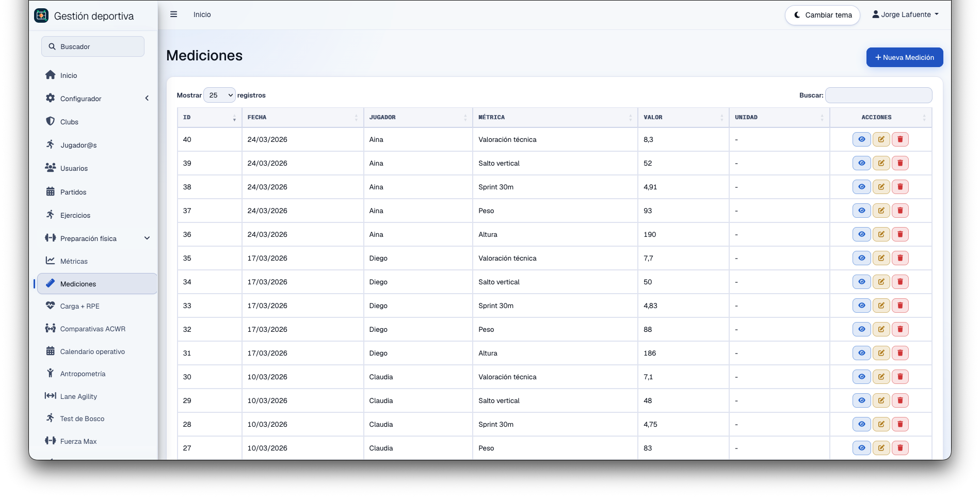Delete measurement ID 29 Salto vertical
Viewport: 980px width, 498px height.
pos(901,400)
